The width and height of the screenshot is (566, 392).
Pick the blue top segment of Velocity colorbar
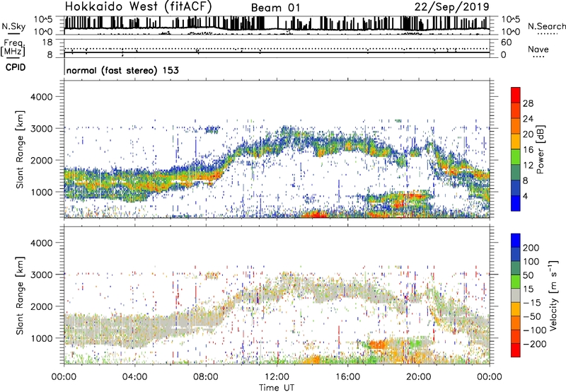click(x=516, y=241)
